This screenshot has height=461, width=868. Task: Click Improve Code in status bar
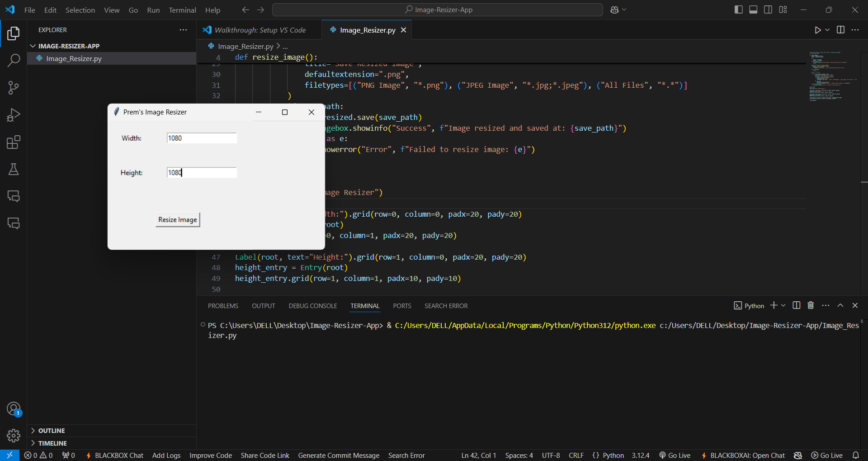pos(211,455)
